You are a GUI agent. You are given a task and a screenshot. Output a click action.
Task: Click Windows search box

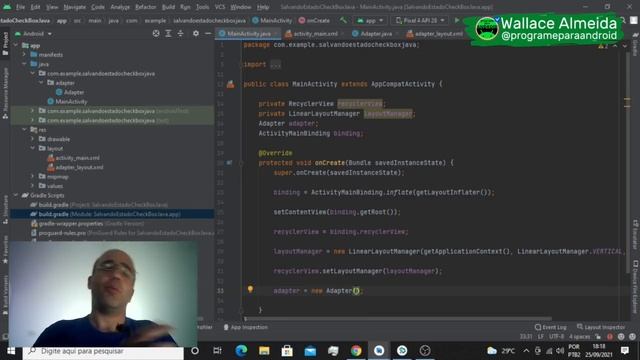103,351
